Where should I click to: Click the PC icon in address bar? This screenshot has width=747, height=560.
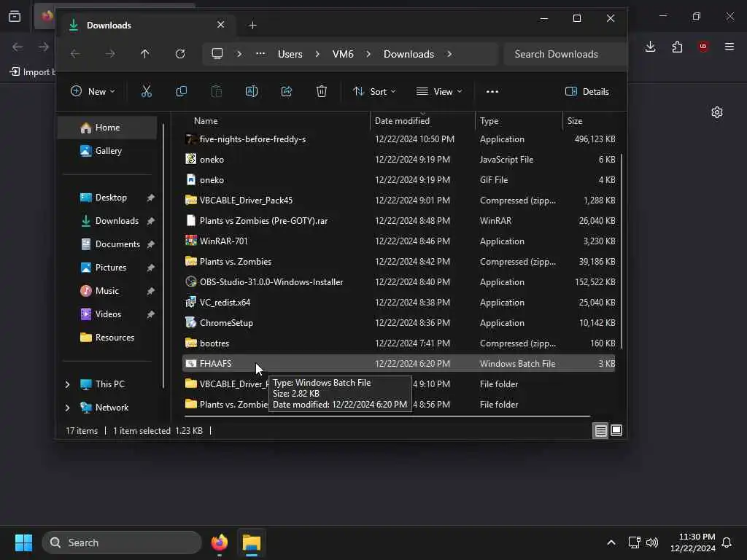point(217,54)
